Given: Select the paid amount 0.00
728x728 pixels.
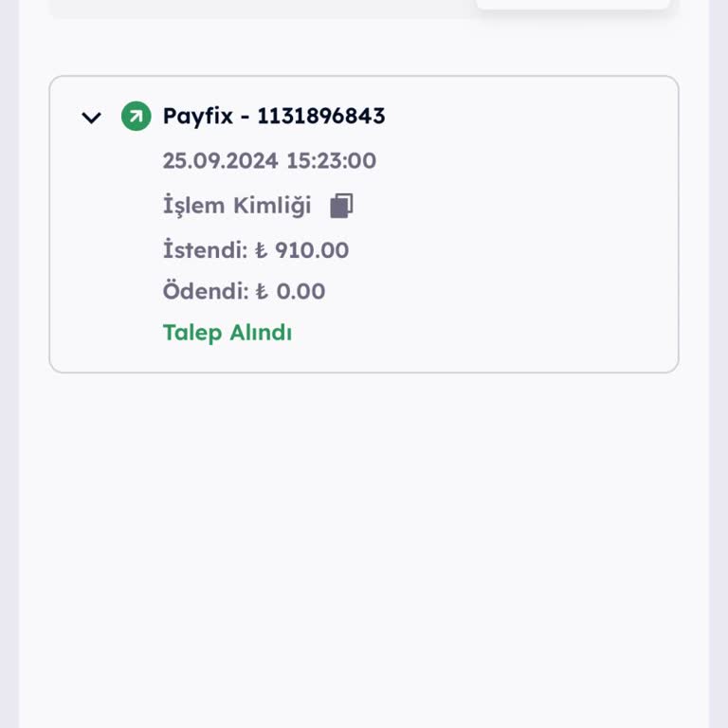Looking at the screenshot, I should [x=300, y=291].
